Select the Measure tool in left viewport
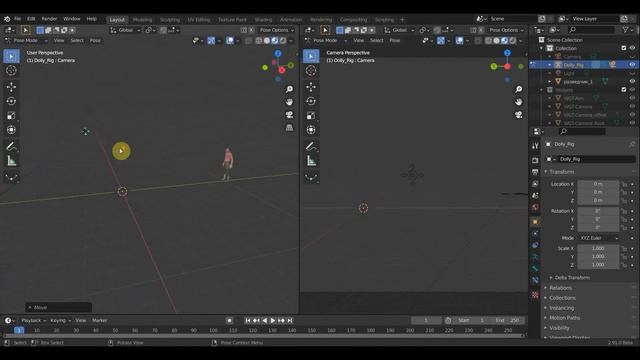 point(11,161)
